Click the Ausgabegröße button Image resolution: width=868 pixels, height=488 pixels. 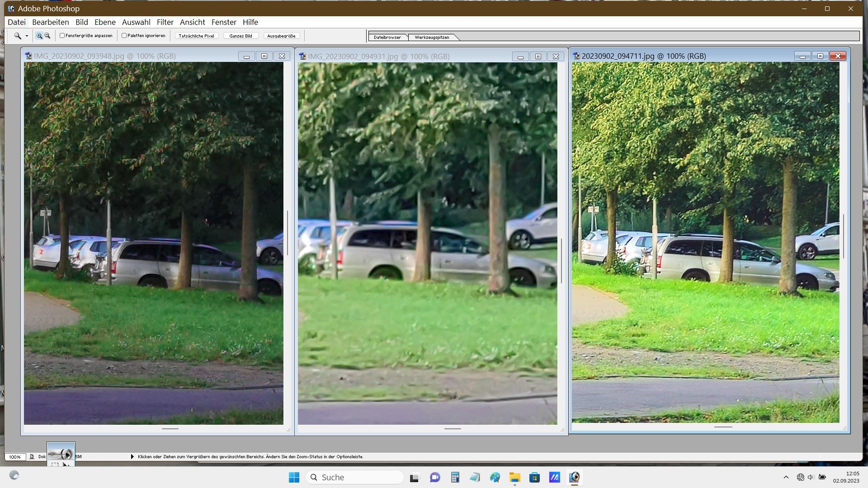pos(281,36)
